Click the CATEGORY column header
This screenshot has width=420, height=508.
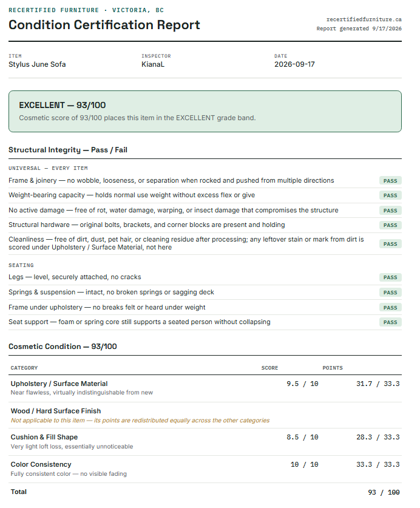point(24,368)
